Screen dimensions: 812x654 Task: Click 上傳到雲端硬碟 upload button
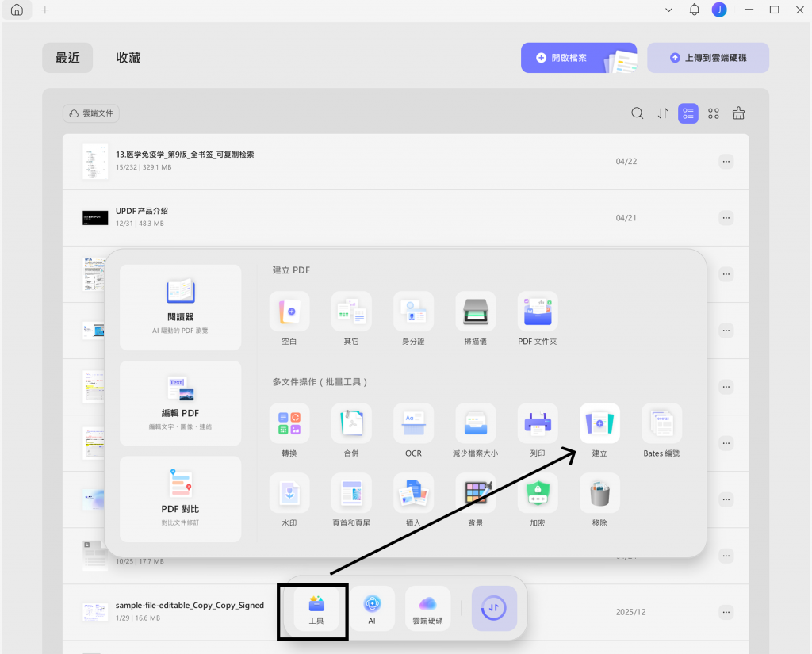tap(708, 58)
